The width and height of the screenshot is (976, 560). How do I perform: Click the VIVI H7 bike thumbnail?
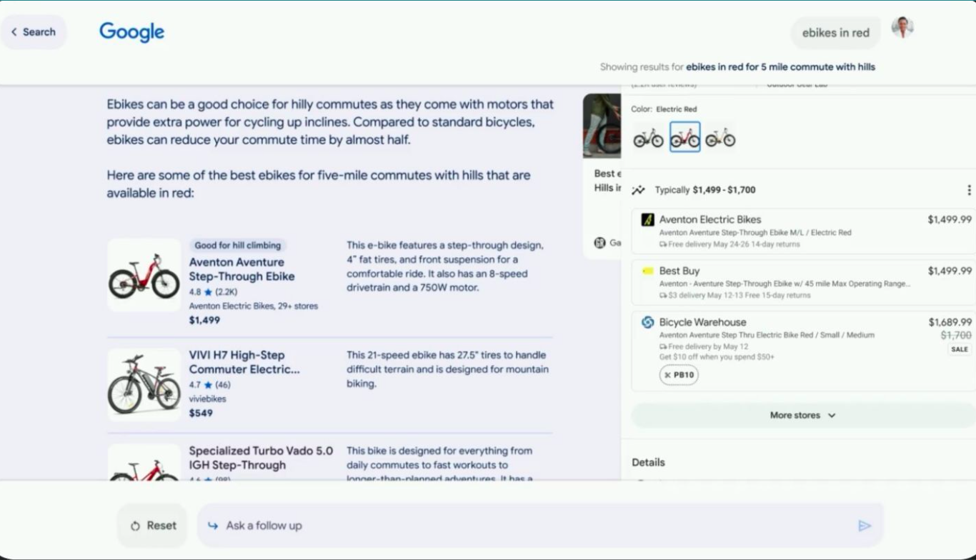pyautogui.click(x=144, y=384)
